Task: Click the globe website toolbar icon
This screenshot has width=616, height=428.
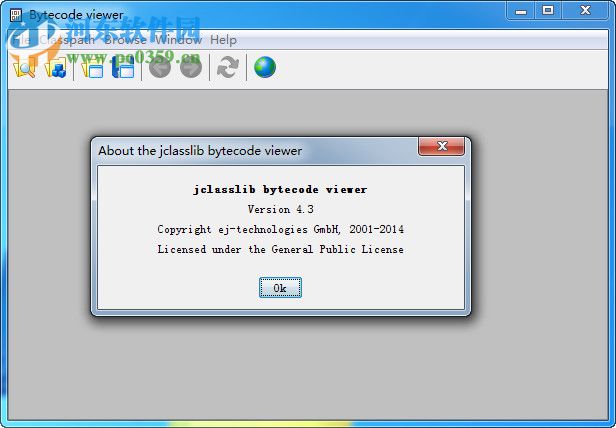Action: pos(265,67)
